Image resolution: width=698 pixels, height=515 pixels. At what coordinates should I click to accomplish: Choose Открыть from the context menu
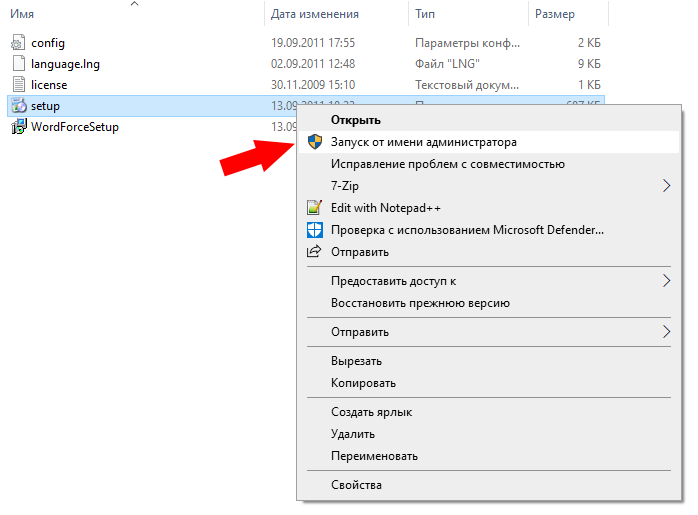coord(355,121)
